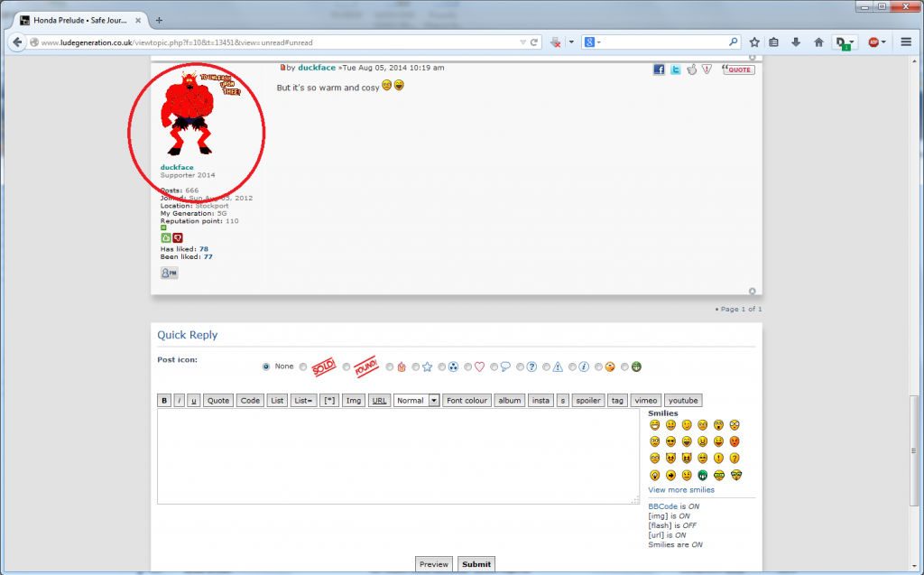The height and width of the screenshot is (575, 924).
Task: Share the post on Facebook
Action: pos(658,70)
